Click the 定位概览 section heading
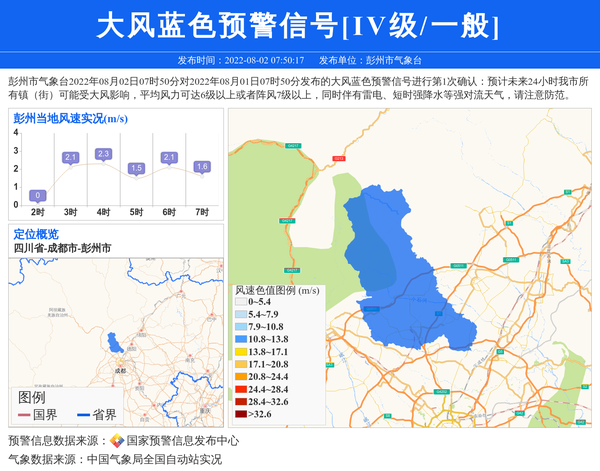This screenshot has width=600, height=471. click(36, 234)
